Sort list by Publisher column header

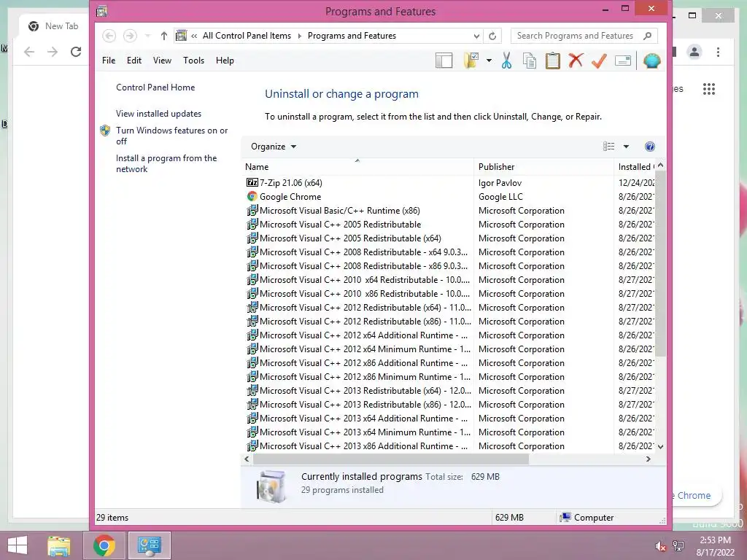(544, 167)
